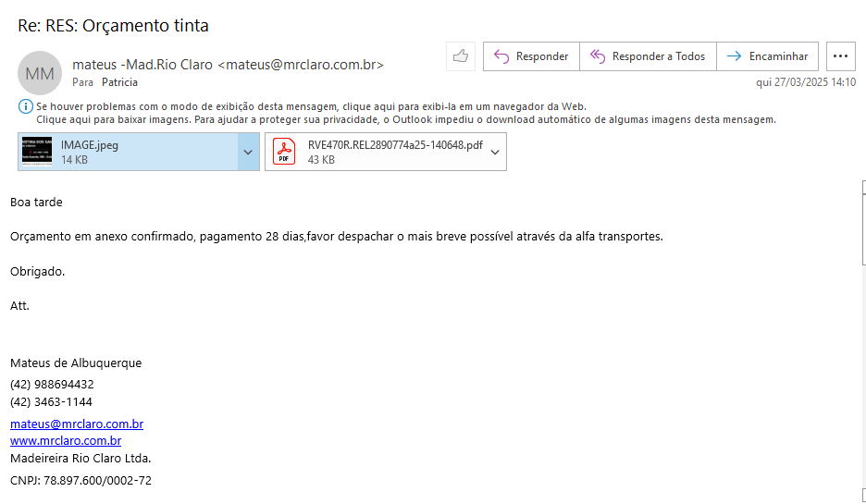Forward the email with Encaminhar
The height and width of the screenshot is (504, 866).
[x=767, y=56]
